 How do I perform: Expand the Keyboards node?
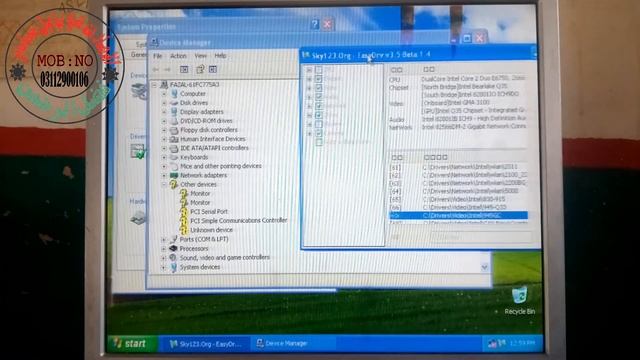pos(164,157)
